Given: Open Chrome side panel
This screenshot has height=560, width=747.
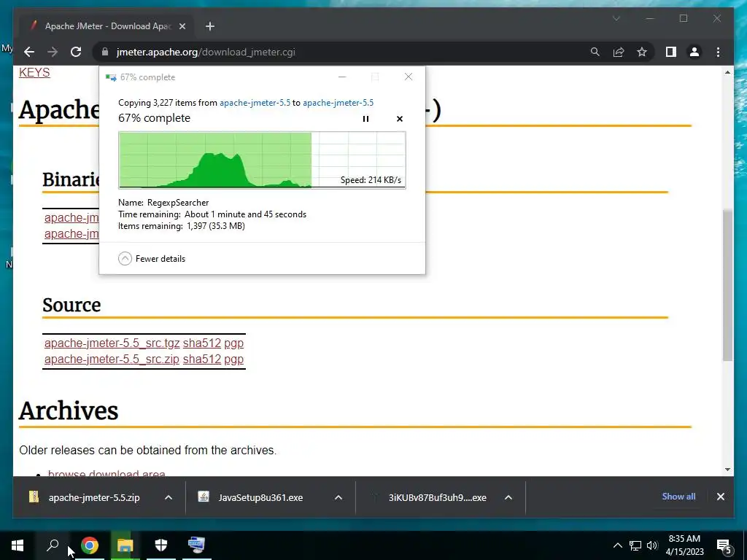Looking at the screenshot, I should (x=671, y=52).
